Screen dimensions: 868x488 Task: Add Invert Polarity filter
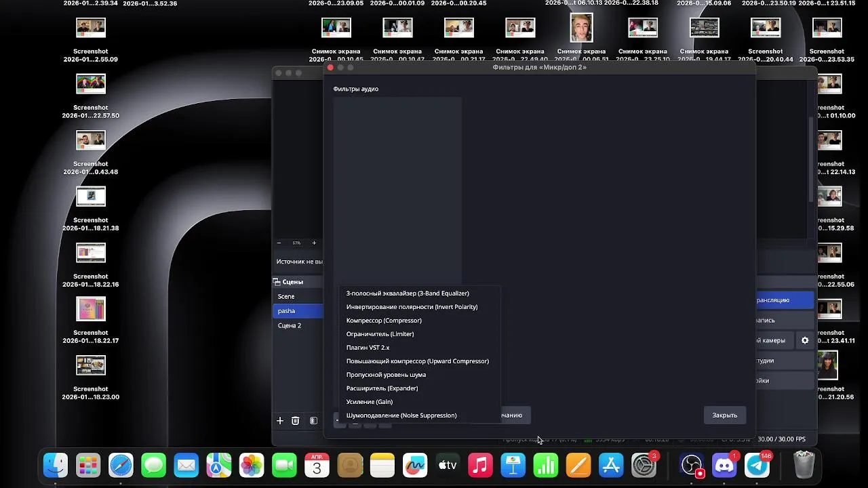pos(419,307)
